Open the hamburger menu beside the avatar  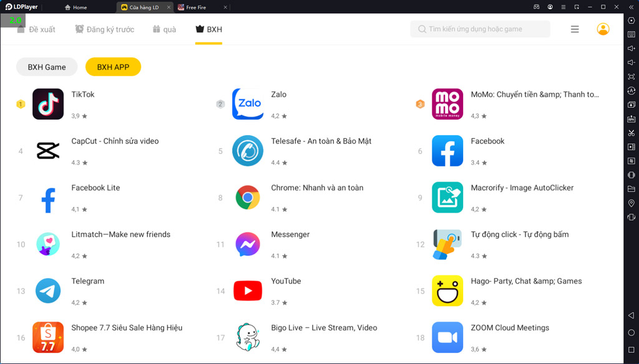pos(574,29)
